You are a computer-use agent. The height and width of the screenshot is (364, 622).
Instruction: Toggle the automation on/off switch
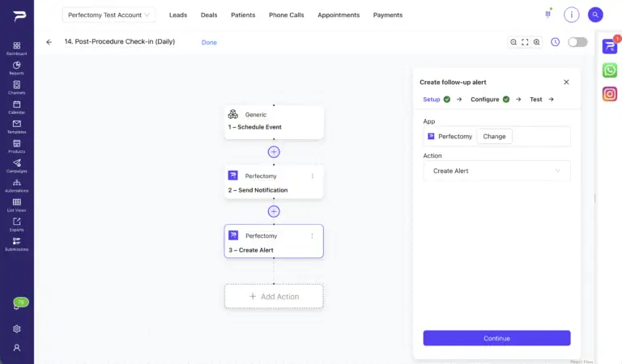tap(577, 42)
